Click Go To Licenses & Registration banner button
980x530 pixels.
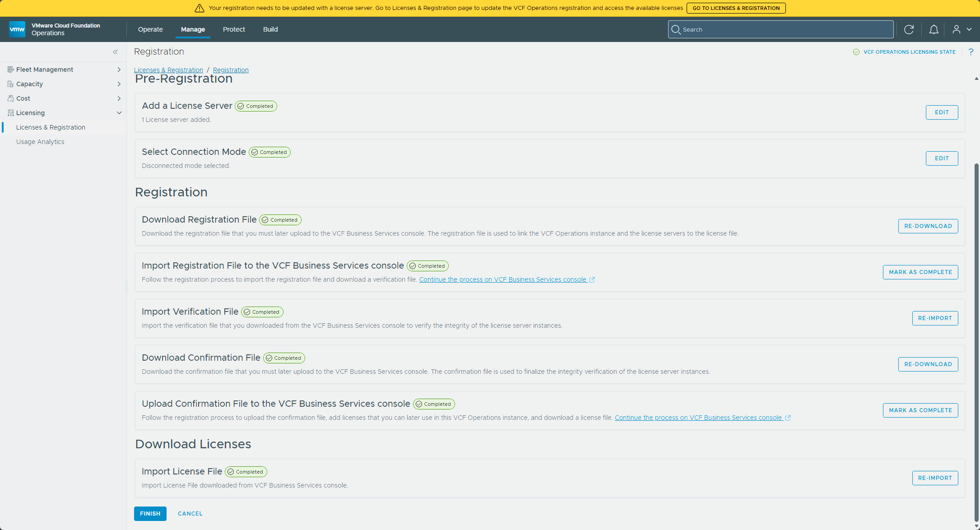pyautogui.click(x=736, y=8)
